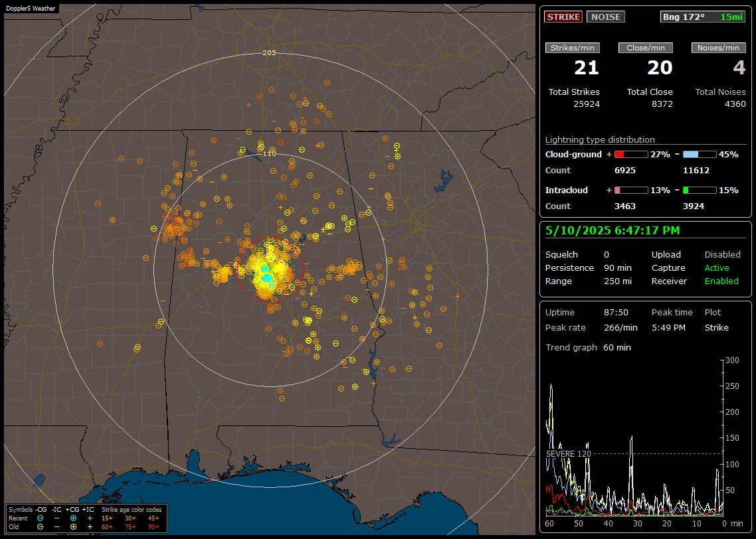756x539 pixels.
Task: Click the Range value 250 mi
Action: 618,281
